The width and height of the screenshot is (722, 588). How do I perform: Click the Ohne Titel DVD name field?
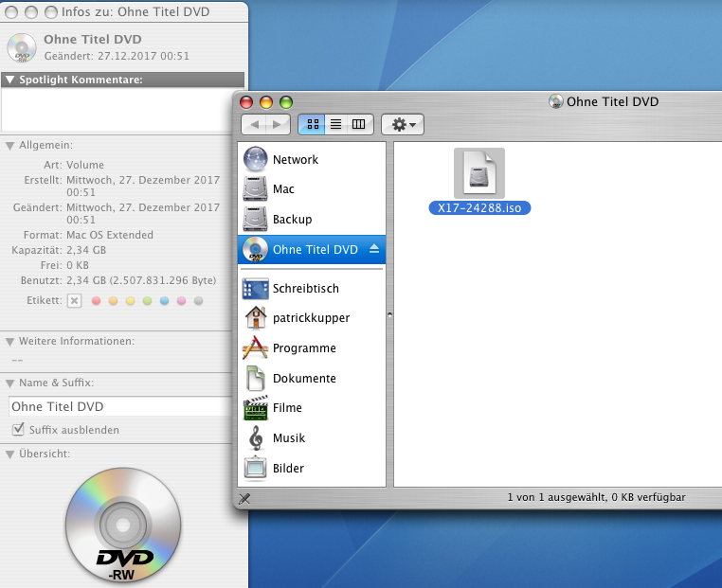120,407
